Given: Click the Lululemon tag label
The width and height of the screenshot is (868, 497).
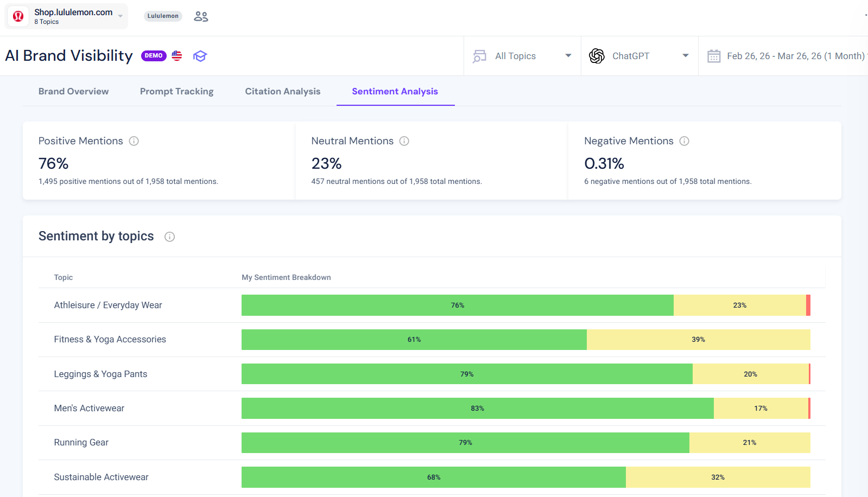Looking at the screenshot, I should [x=163, y=16].
